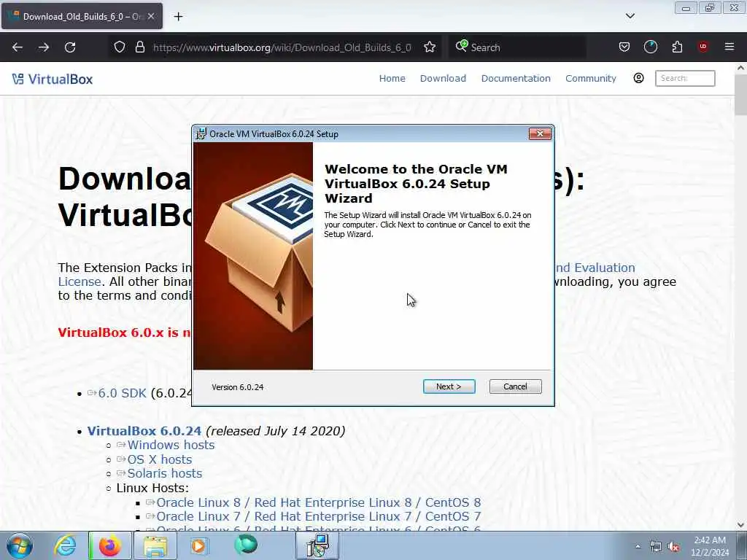Open the Windows Start orb

tap(20, 545)
